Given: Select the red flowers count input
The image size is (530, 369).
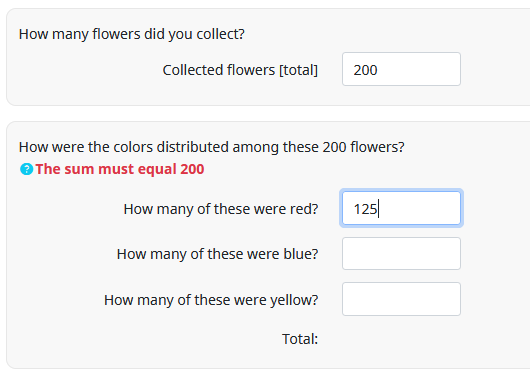Looking at the screenshot, I should (401, 208).
